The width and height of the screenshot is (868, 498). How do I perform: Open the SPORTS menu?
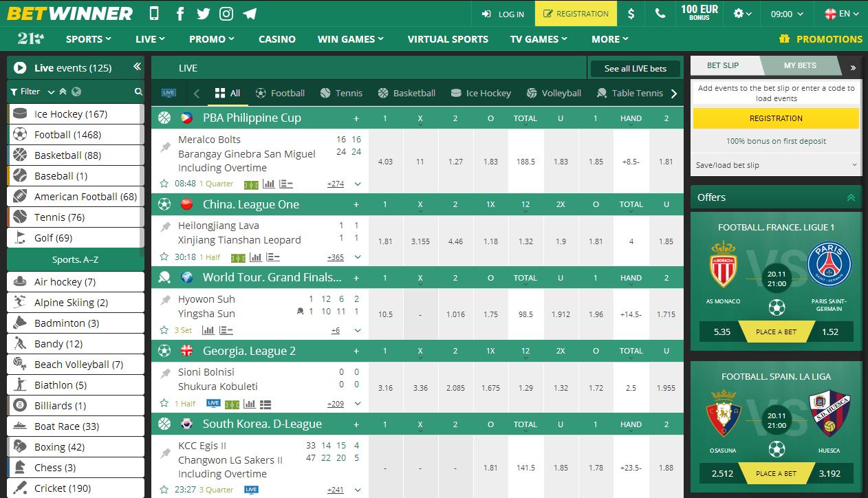(89, 39)
